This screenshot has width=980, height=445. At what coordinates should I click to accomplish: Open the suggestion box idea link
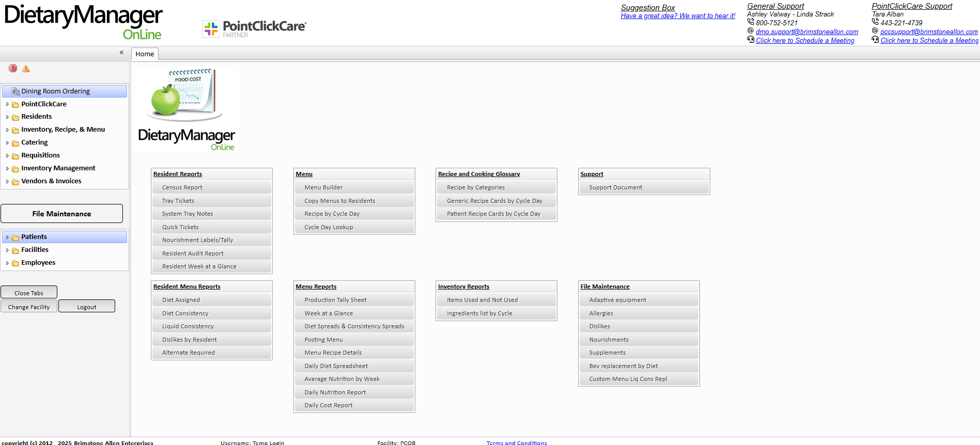pos(678,16)
